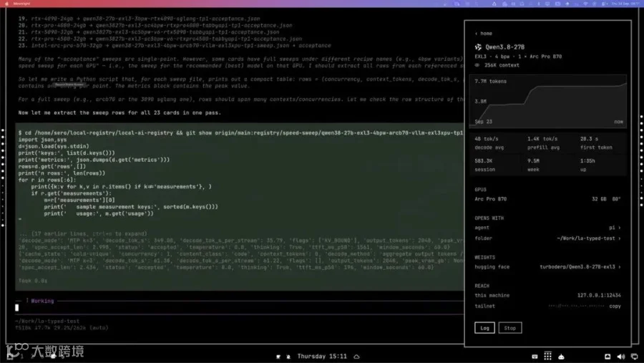
Task: Click the robot-shaped icon in taskbar
Action: click(x=561, y=357)
